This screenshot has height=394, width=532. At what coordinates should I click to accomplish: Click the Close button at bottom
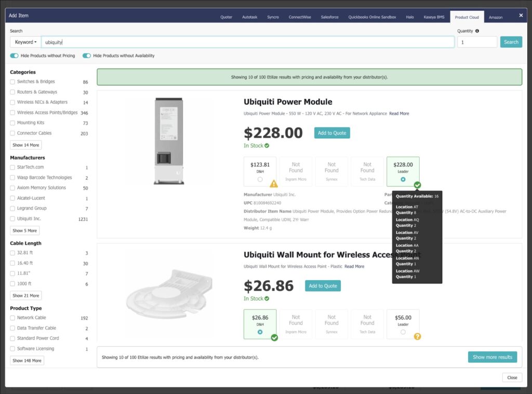click(x=512, y=377)
